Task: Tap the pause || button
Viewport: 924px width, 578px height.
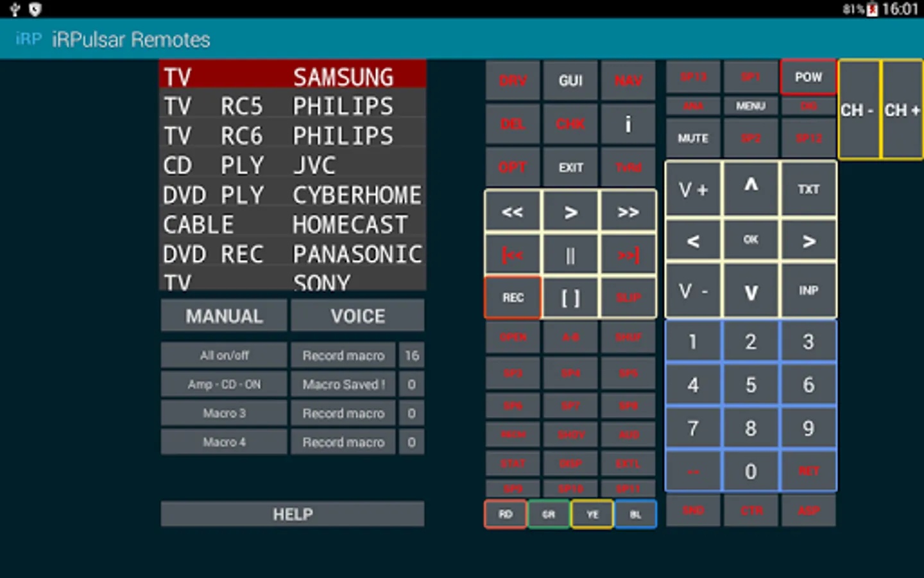Action: pyautogui.click(x=570, y=255)
